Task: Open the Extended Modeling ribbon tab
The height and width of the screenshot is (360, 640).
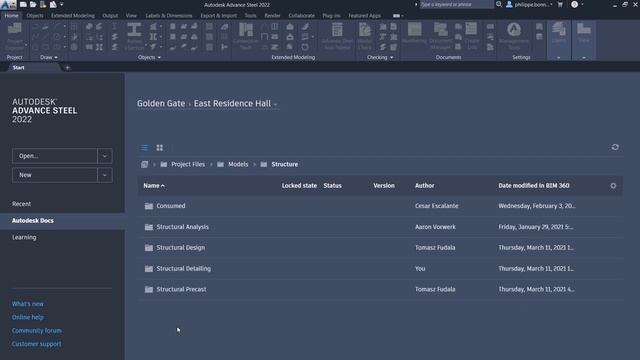Action: coord(73,16)
